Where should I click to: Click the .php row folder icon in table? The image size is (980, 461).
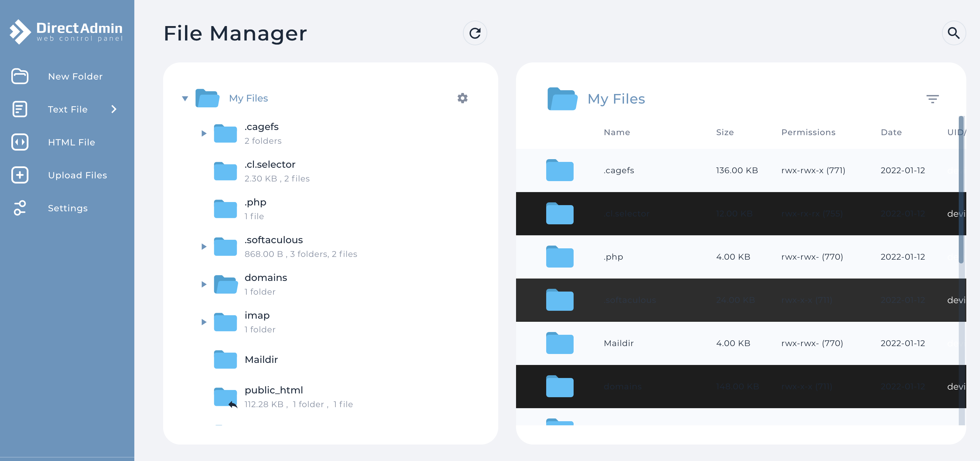[x=560, y=256]
